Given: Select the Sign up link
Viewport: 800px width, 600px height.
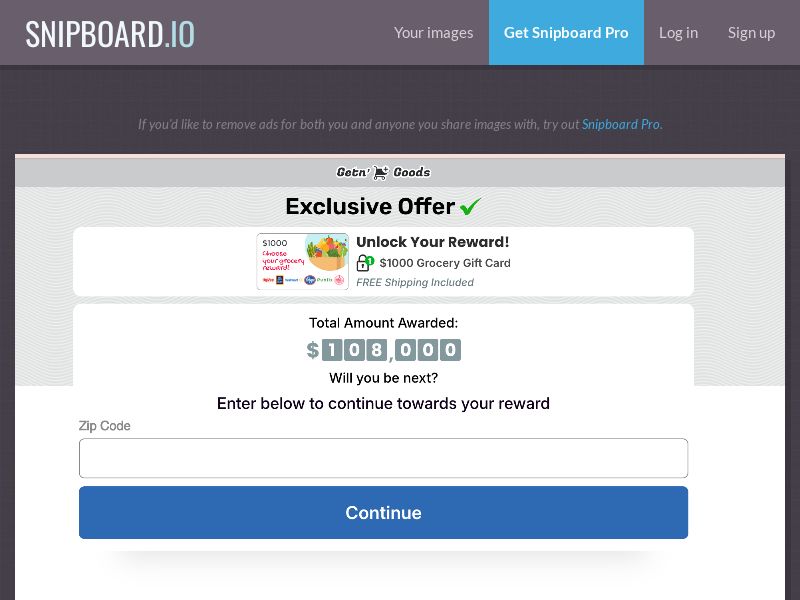Looking at the screenshot, I should 752,32.
